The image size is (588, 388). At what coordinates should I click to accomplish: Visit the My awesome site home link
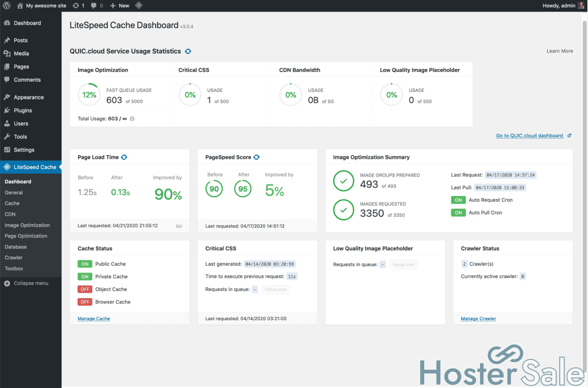(x=41, y=6)
